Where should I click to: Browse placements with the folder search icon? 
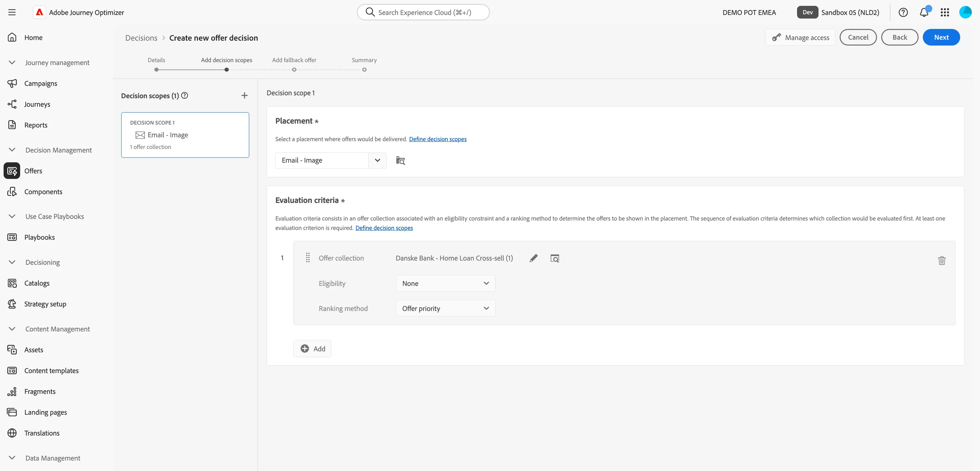click(x=401, y=160)
